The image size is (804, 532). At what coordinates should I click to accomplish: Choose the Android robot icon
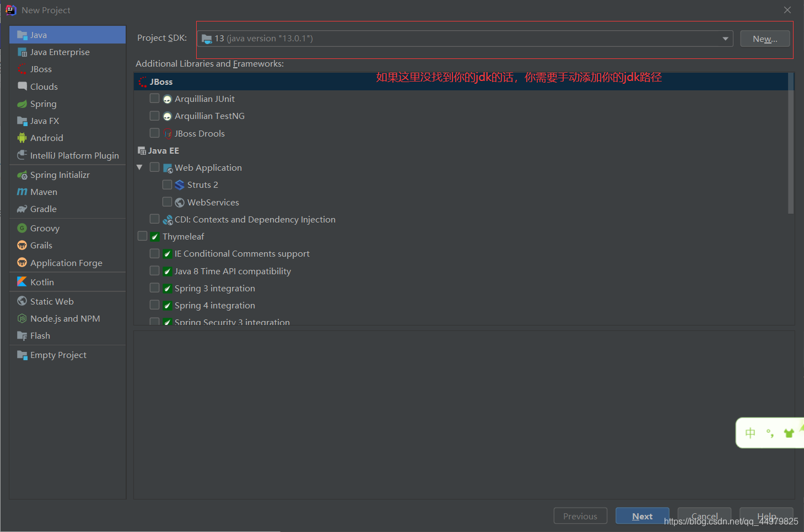tap(22, 138)
